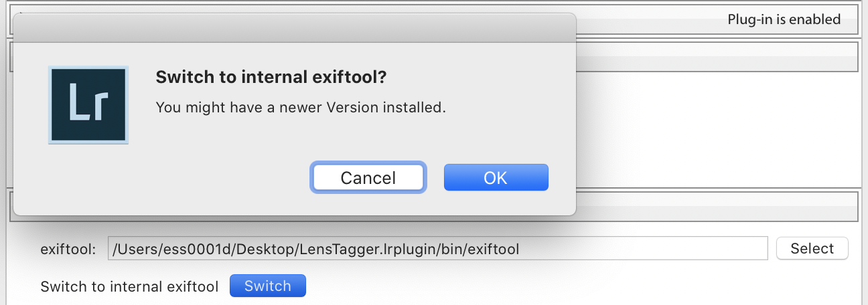Click the dialog's gray title bar
Image resolution: width=868 pixels, height=305 pixels.
pyautogui.click(x=295, y=28)
